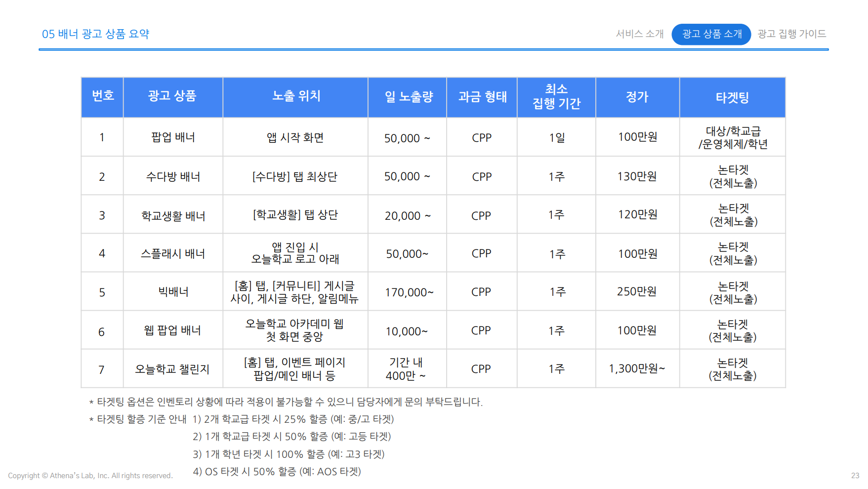868x489 pixels.
Task: Click the 최소 집행 기간 header cell
Action: point(556,97)
